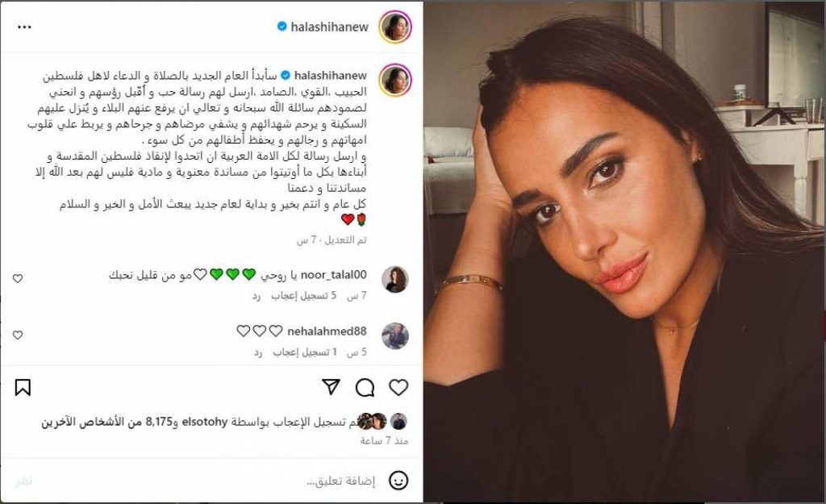
Task: Click the faded post comment button
Action: pyautogui.click(x=23, y=481)
